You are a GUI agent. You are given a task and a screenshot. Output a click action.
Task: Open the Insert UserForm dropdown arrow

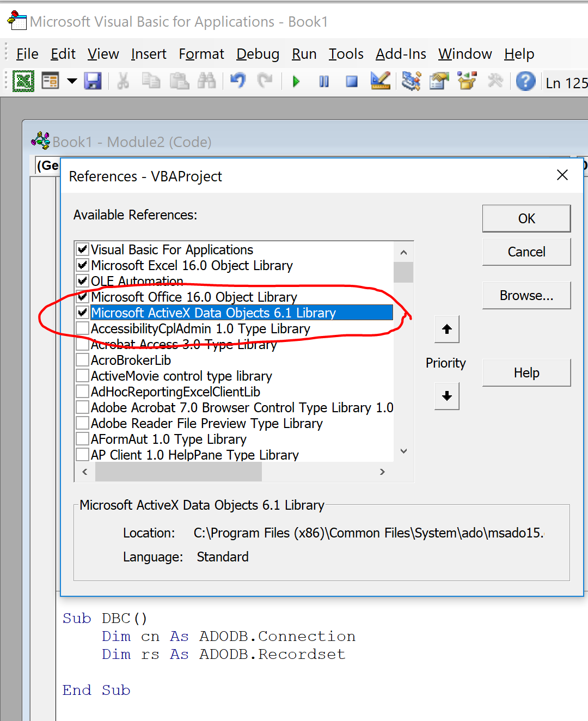coord(72,82)
